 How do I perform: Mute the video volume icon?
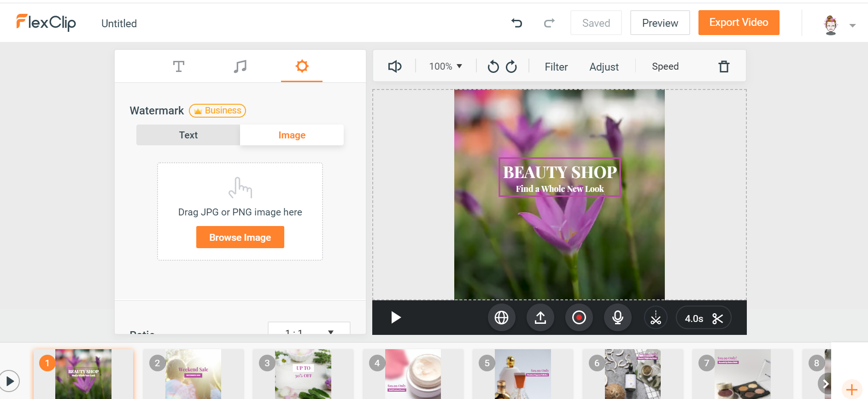pos(395,66)
